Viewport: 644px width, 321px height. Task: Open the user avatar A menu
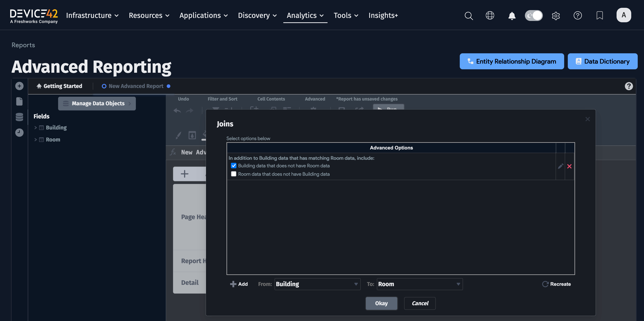(624, 15)
